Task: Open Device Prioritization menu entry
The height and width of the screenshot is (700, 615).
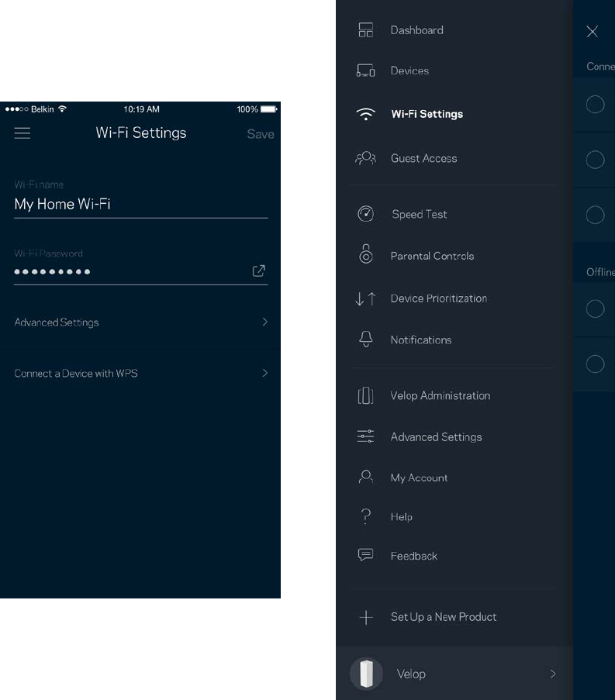Action: coord(439,298)
